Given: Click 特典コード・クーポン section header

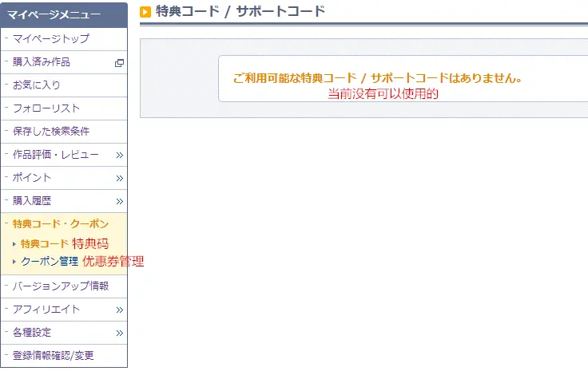Looking at the screenshot, I should pos(61,224).
